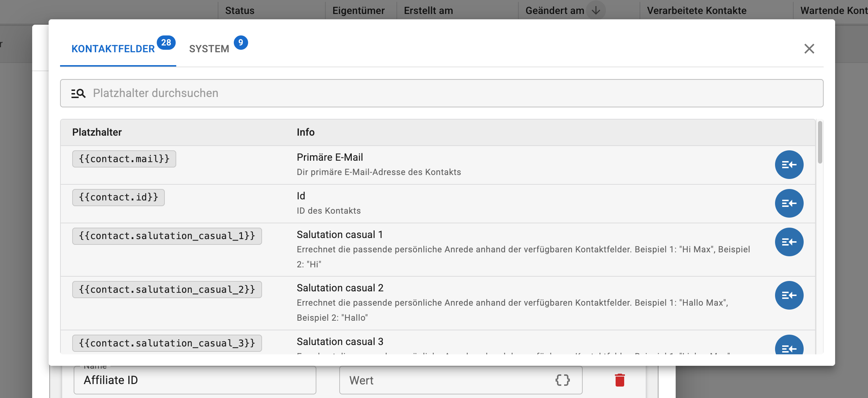The width and height of the screenshot is (868, 398).
Task: Insert the contact.mail placeholder
Action: click(789, 165)
